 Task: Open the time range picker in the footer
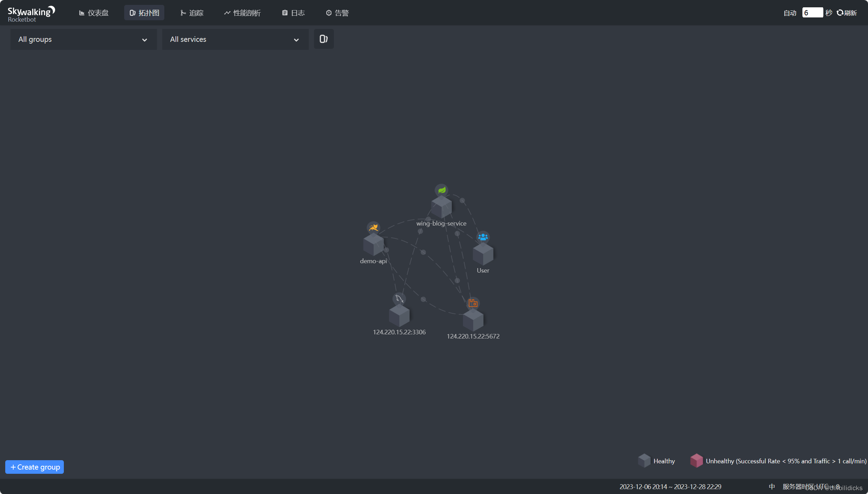pyautogui.click(x=670, y=486)
